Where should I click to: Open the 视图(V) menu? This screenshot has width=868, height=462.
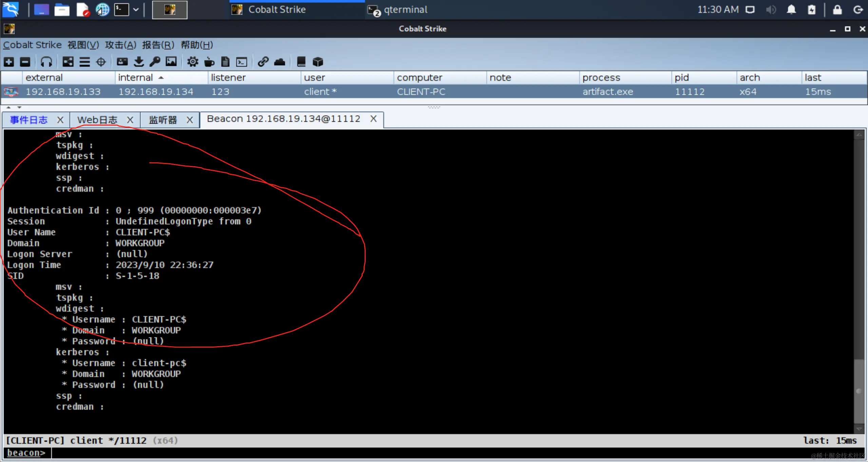(x=83, y=45)
